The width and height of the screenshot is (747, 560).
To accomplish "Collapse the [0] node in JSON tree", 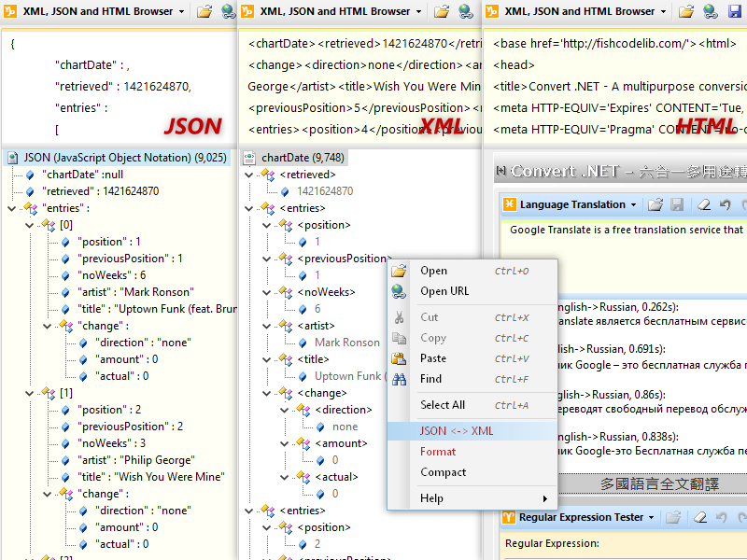I will pyautogui.click(x=30, y=225).
